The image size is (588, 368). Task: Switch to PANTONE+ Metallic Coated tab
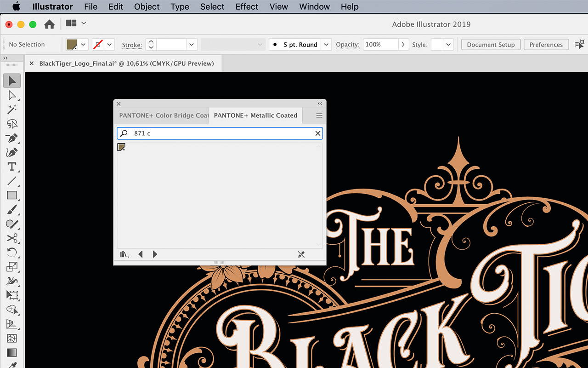coord(255,115)
